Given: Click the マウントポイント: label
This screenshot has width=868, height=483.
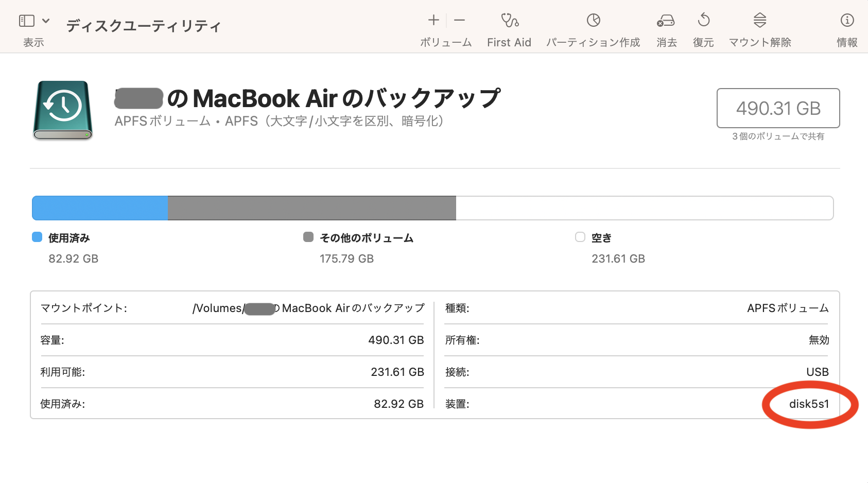Looking at the screenshot, I should 84,308.
